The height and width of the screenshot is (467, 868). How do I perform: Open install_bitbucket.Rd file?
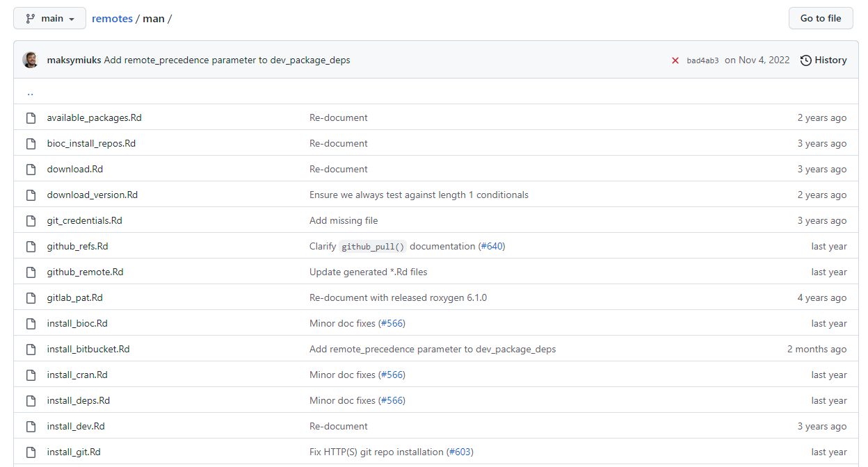click(x=88, y=350)
